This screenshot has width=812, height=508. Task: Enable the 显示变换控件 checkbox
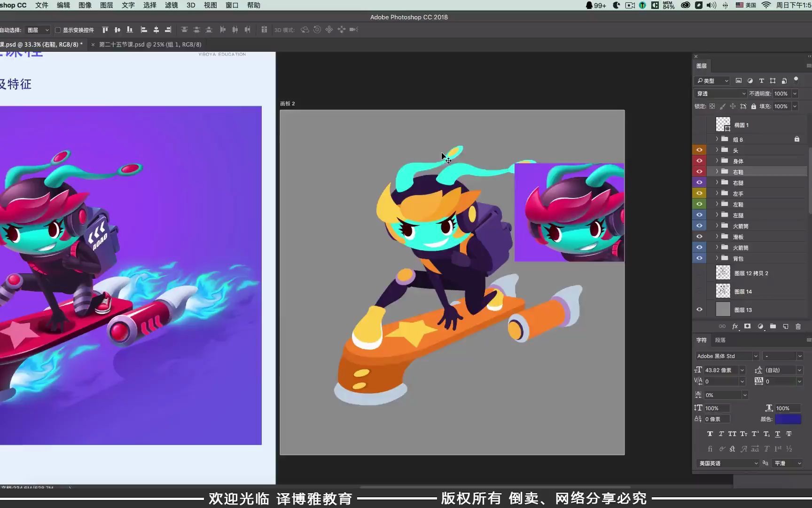pos(58,30)
